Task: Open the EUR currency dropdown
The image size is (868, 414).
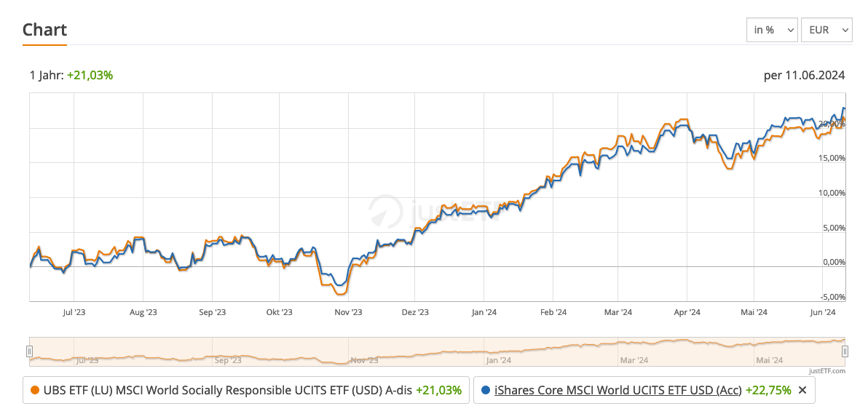Action: (x=826, y=30)
